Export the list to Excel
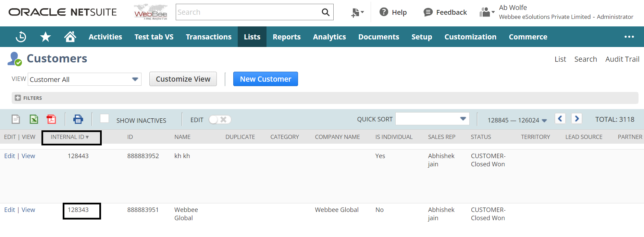This screenshot has width=644, height=237. [x=34, y=119]
